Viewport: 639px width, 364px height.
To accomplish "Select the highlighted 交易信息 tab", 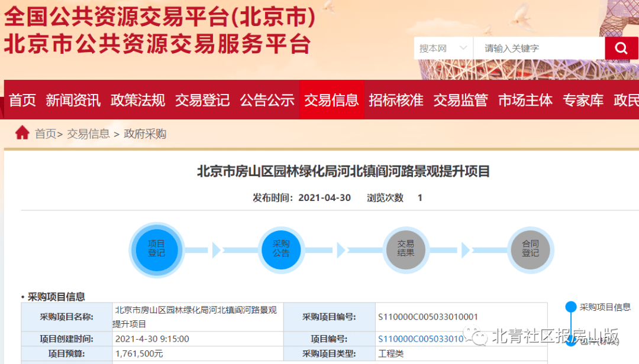I will (x=331, y=100).
